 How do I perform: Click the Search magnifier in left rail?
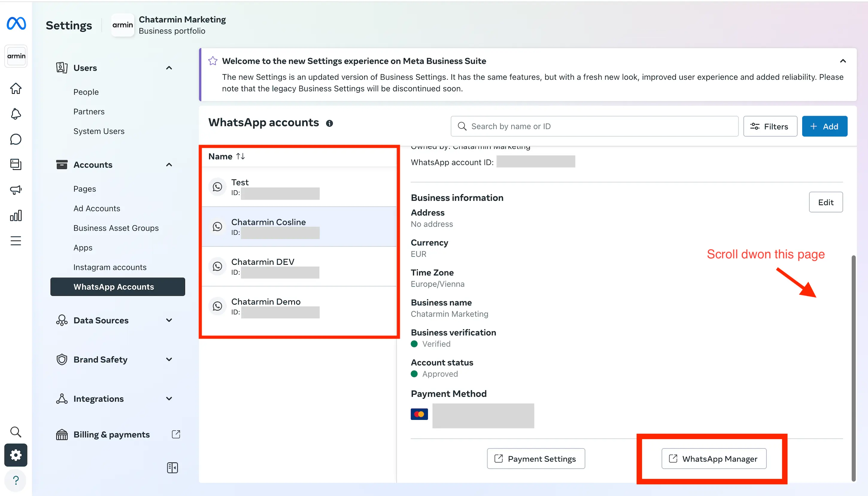pos(16,432)
